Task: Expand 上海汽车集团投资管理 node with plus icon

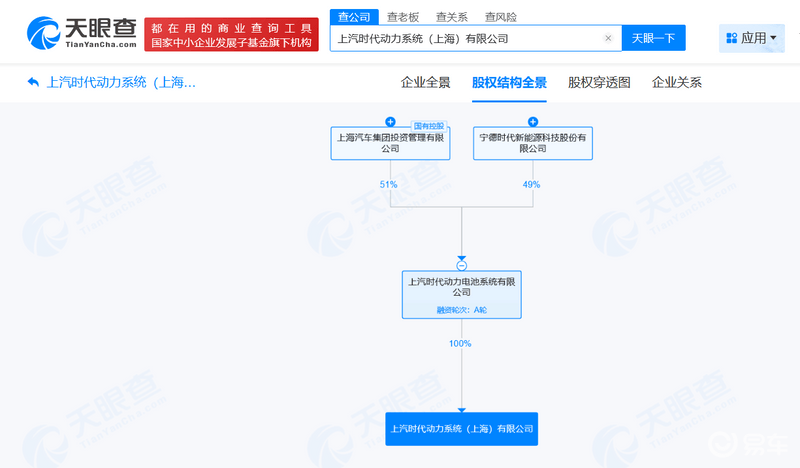Action: coord(390,122)
